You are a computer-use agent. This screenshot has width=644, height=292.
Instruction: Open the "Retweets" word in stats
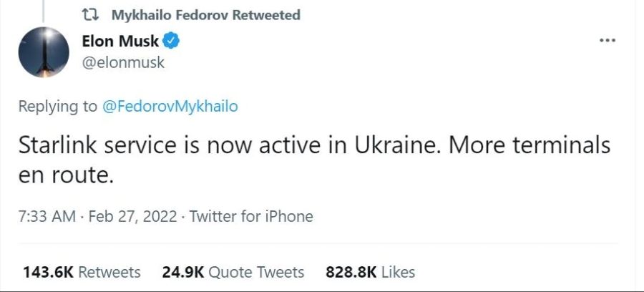(x=109, y=272)
